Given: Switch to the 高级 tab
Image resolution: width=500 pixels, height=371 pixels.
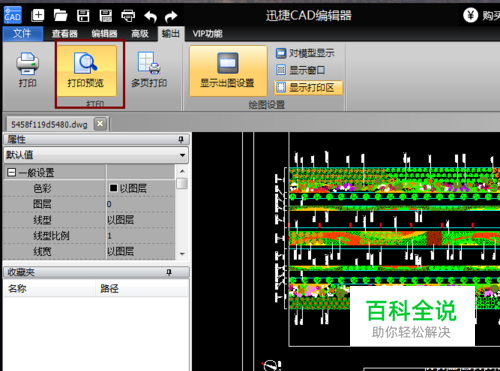Looking at the screenshot, I should click(140, 34).
